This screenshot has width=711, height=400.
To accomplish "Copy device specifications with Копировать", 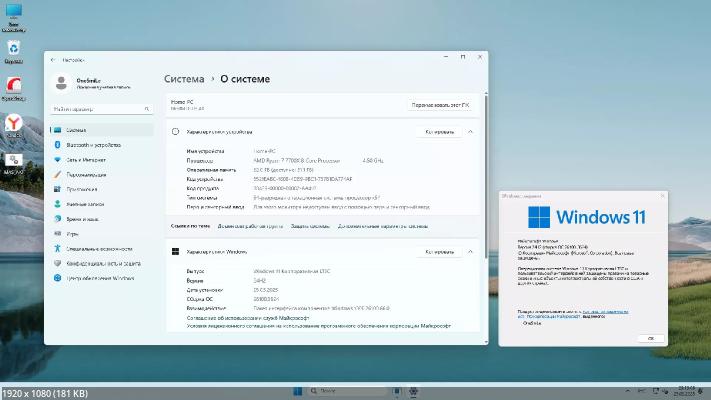I will click(439, 132).
